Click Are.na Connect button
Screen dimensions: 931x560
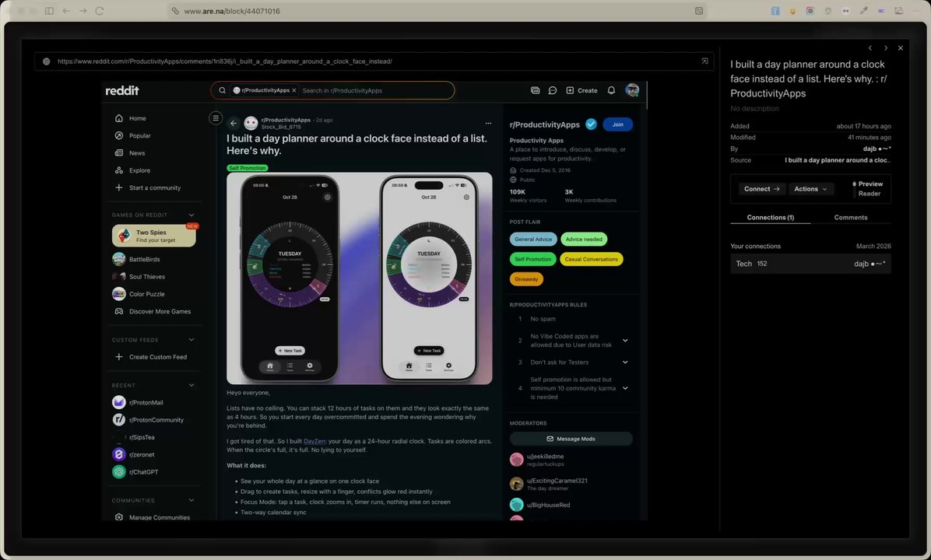pyautogui.click(x=761, y=189)
